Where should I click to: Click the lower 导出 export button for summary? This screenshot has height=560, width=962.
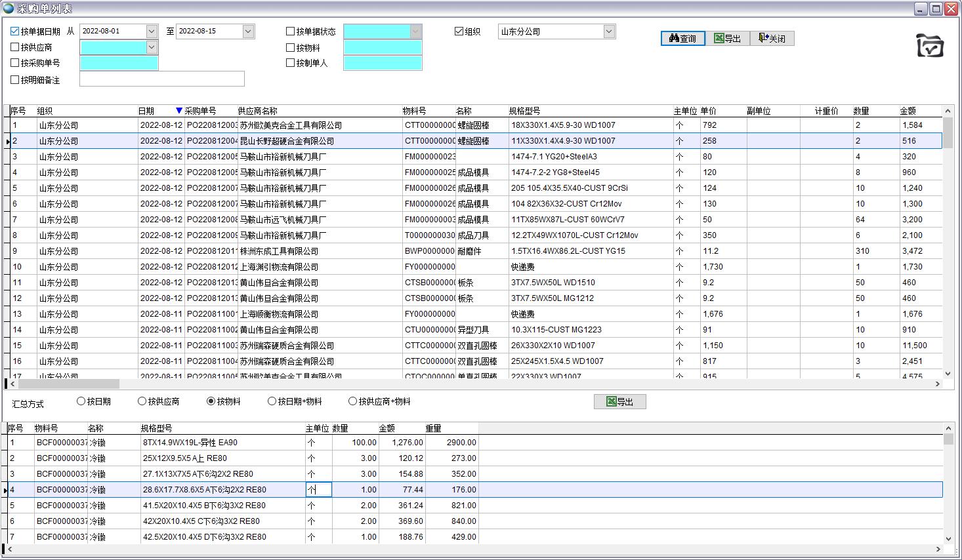pos(619,402)
